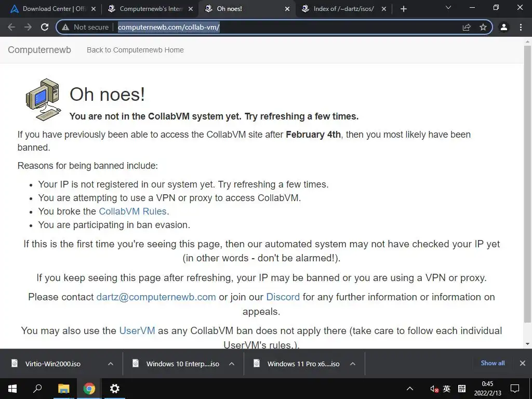Click the Computernewb brand link
Image resolution: width=532 pixels, height=399 pixels.
click(x=39, y=50)
